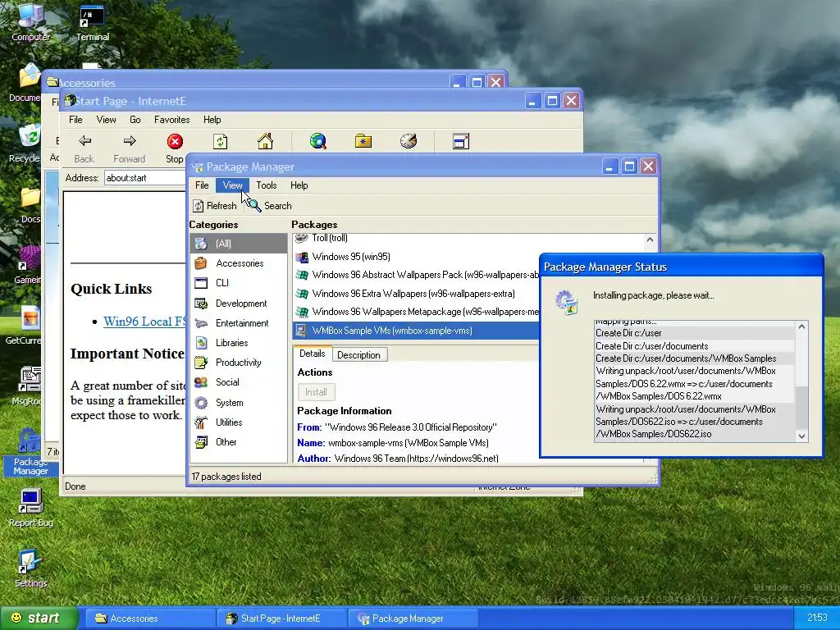Switch to Package Manager taskbar button
This screenshot has height=630, width=840.
tap(413, 619)
